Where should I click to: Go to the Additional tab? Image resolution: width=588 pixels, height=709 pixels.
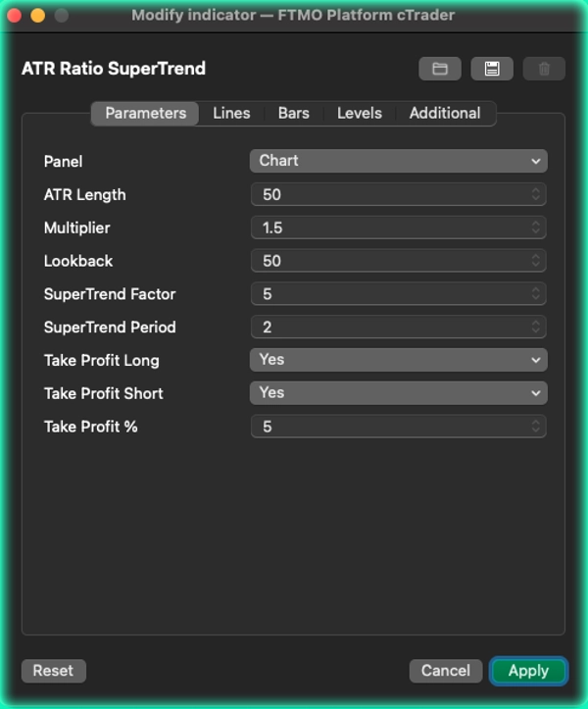pos(445,113)
